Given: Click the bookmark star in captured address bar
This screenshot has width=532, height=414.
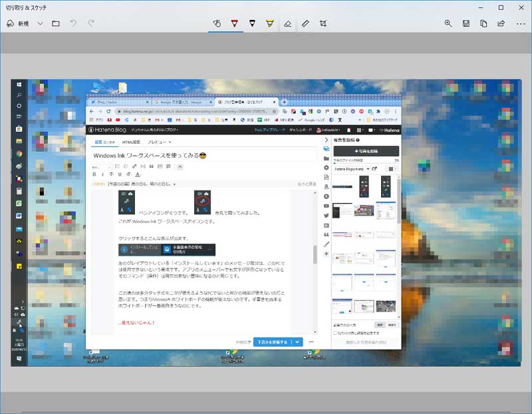Looking at the screenshot, I should pyautogui.click(x=274, y=111).
